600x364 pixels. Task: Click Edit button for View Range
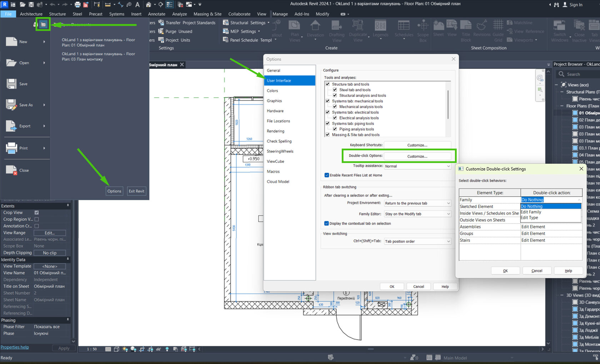pyautogui.click(x=50, y=233)
